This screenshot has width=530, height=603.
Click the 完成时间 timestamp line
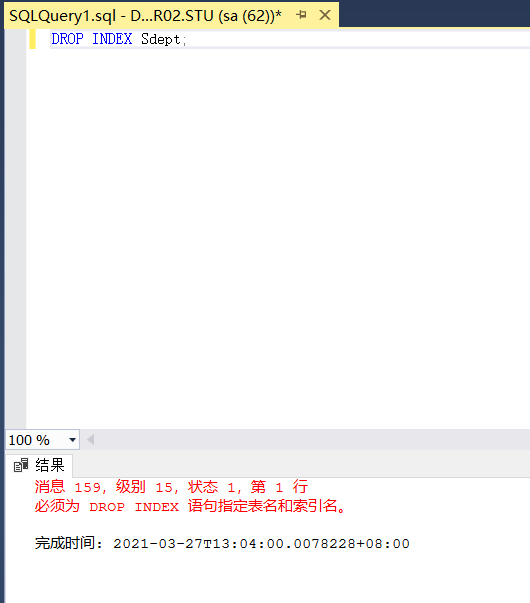click(x=222, y=543)
